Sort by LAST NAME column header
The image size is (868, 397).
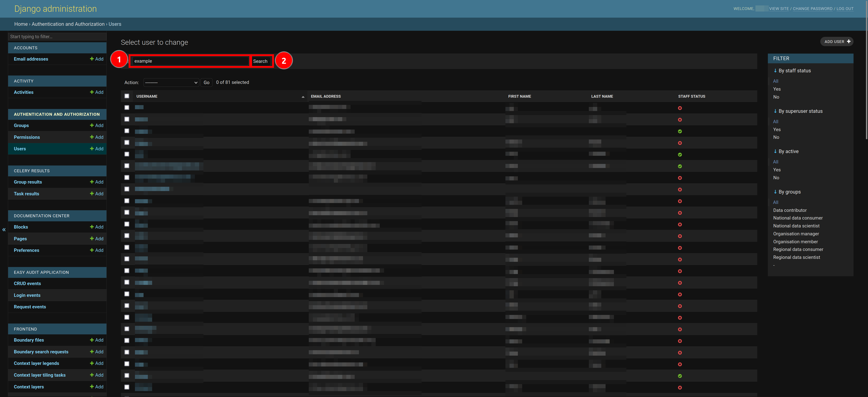tap(602, 96)
